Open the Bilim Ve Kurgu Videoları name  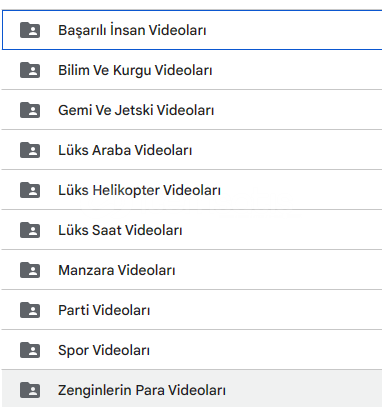click(135, 70)
